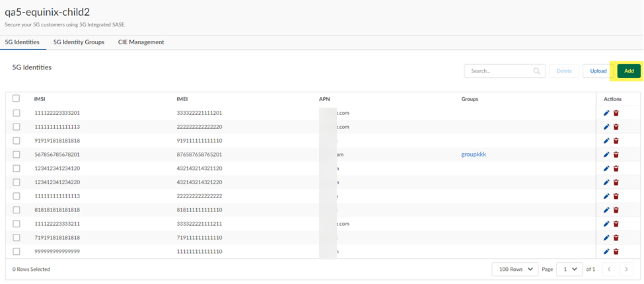Edit the groupkkk identity row

(606, 155)
